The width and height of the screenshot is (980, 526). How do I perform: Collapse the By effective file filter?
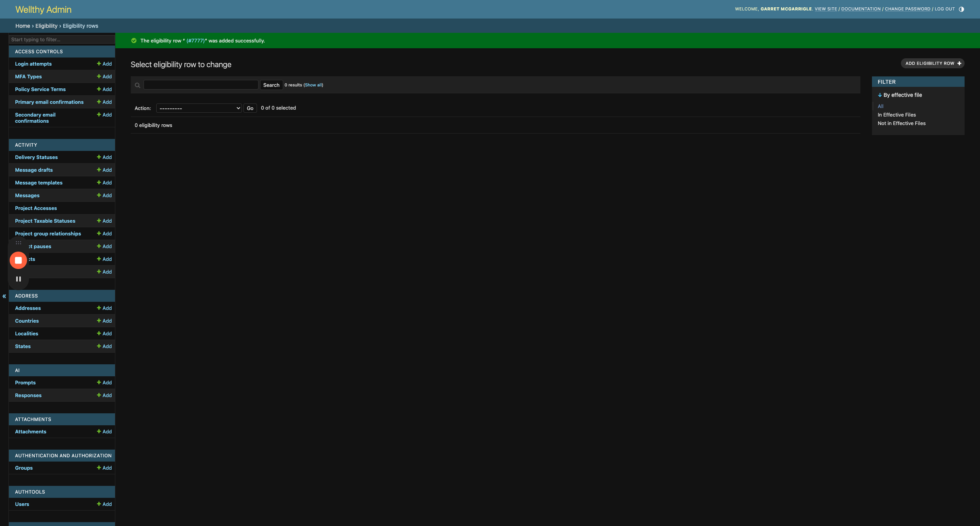coord(900,95)
